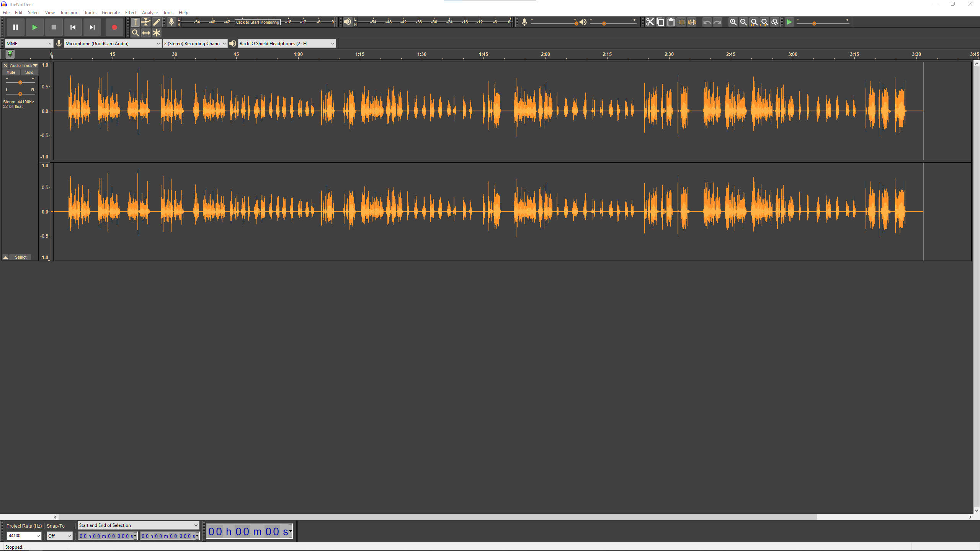The width and height of the screenshot is (980, 551).
Task: Click the Skip to Start button
Action: 73,27
